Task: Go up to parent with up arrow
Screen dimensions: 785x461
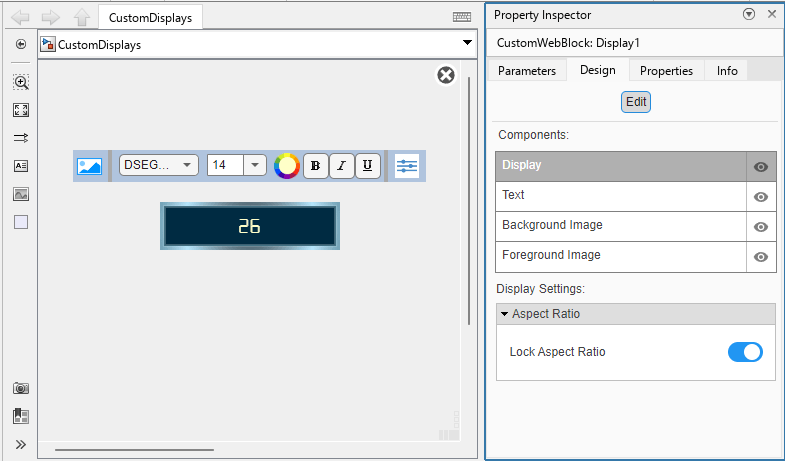Action: (x=82, y=18)
